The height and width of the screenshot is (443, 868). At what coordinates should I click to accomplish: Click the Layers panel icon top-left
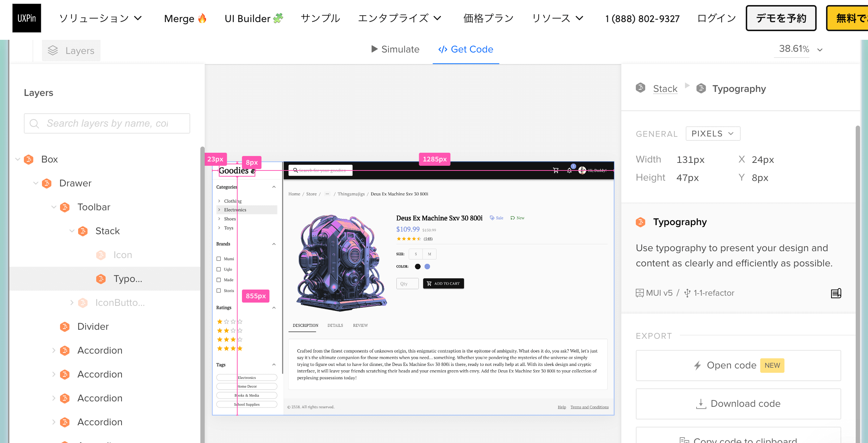coord(53,50)
